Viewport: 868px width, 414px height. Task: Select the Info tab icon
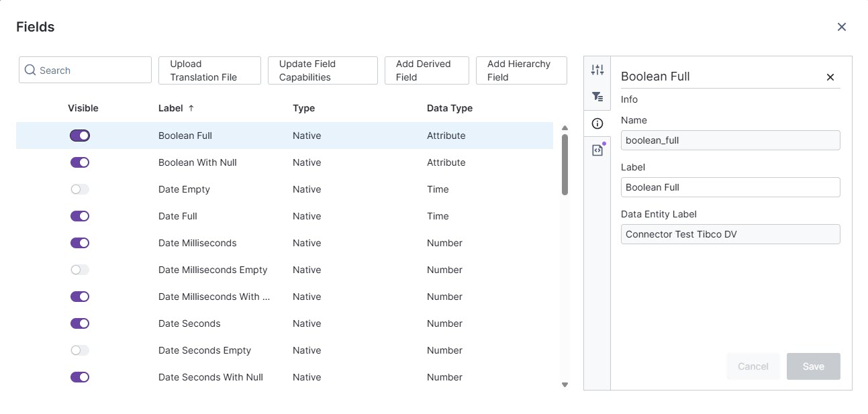tap(597, 123)
